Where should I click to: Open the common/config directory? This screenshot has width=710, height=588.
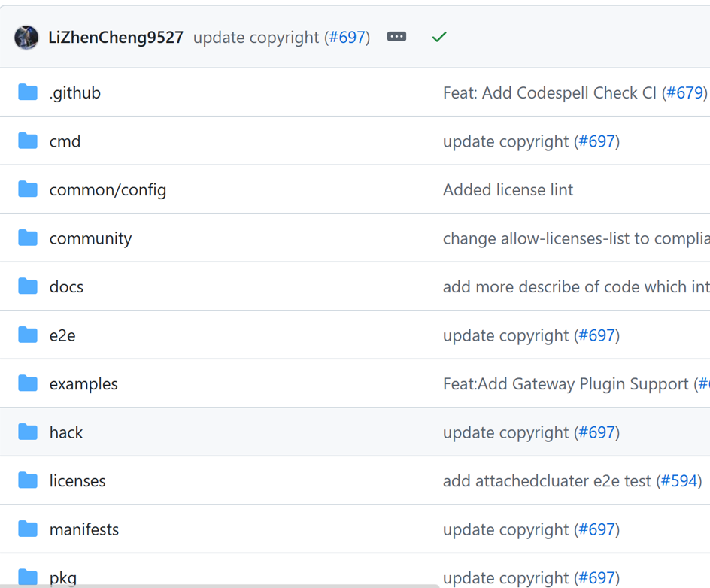pos(108,190)
